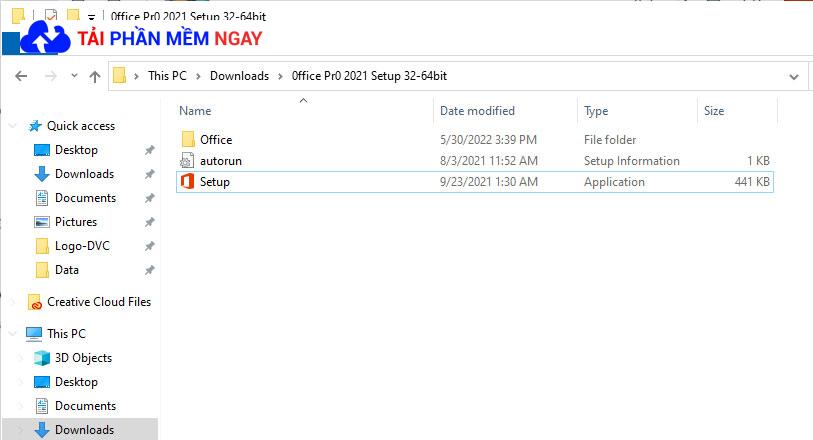Viewport: 813px width, 440px height.
Task: Click Downloads in the breadcrumb path
Action: click(x=239, y=76)
